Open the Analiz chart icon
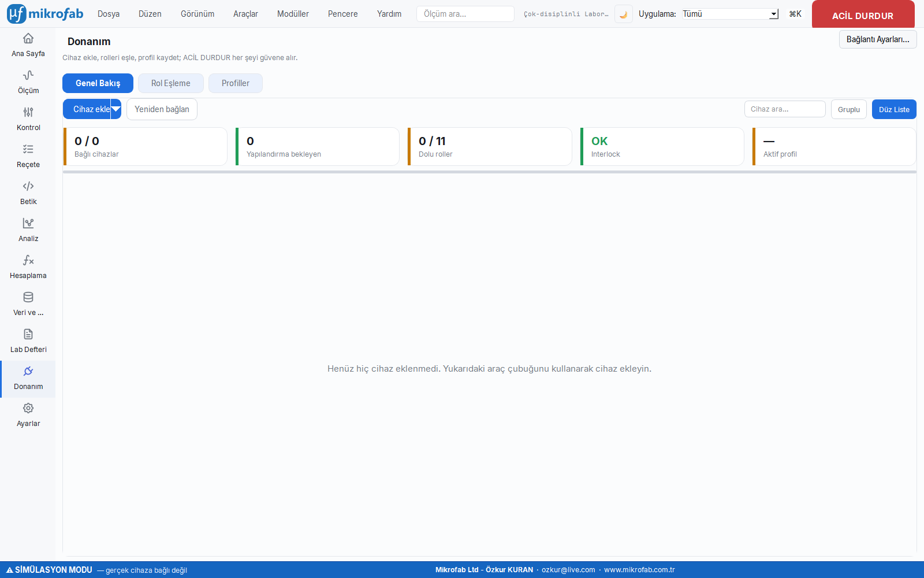924x578 pixels. (x=28, y=223)
